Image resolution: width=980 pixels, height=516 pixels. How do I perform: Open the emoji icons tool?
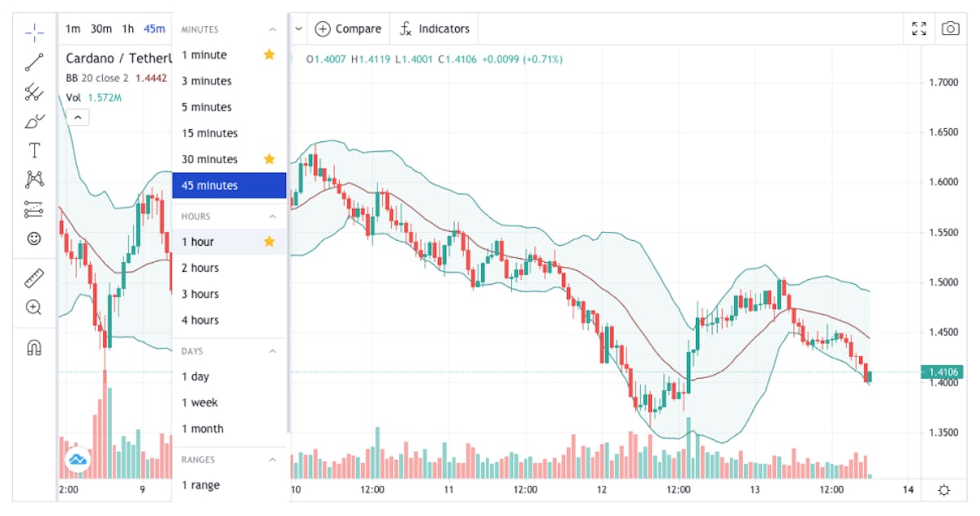34,238
